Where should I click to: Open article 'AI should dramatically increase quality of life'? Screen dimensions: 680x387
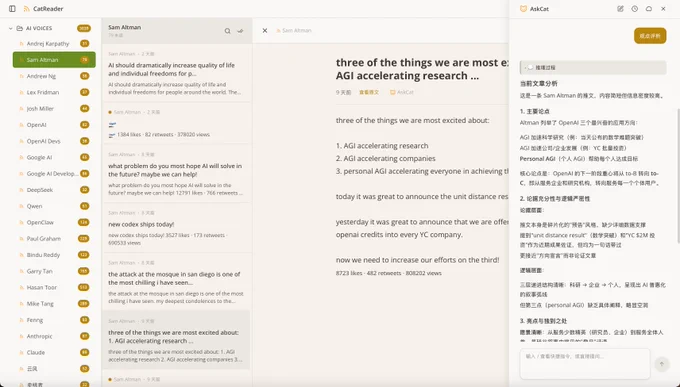(x=176, y=73)
